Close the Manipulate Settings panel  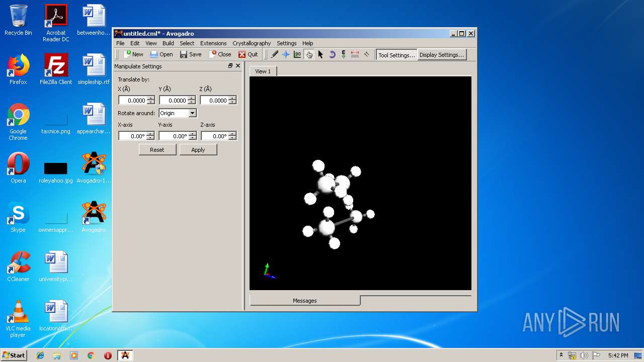pyautogui.click(x=238, y=66)
